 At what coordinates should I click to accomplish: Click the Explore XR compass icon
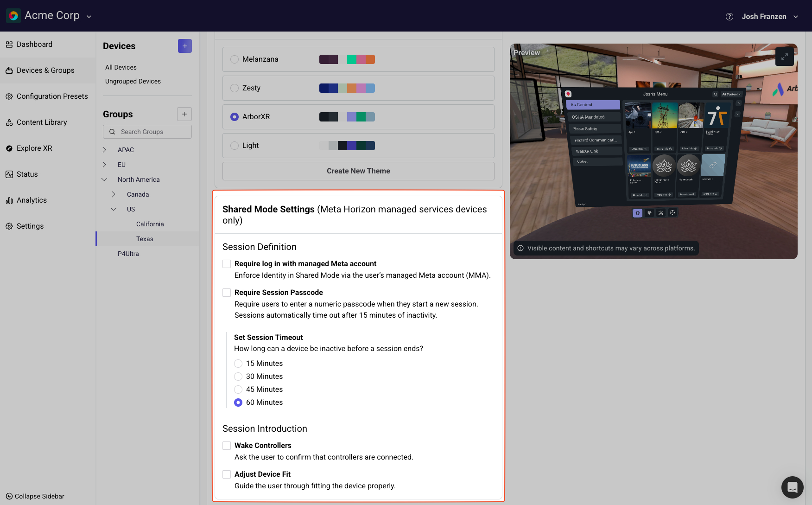click(9, 148)
